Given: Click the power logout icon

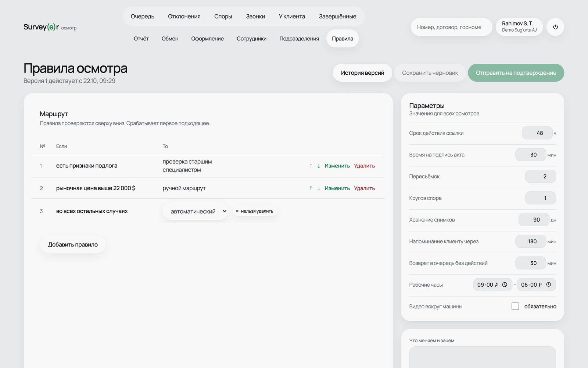Looking at the screenshot, I should (x=555, y=27).
